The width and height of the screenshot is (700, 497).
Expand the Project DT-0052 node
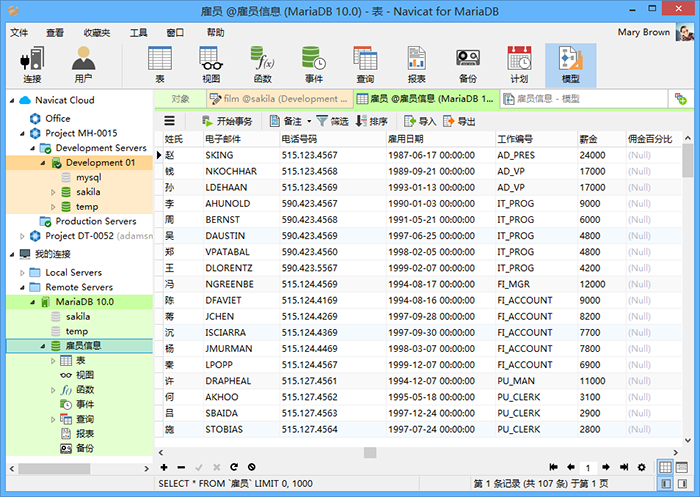(22, 236)
